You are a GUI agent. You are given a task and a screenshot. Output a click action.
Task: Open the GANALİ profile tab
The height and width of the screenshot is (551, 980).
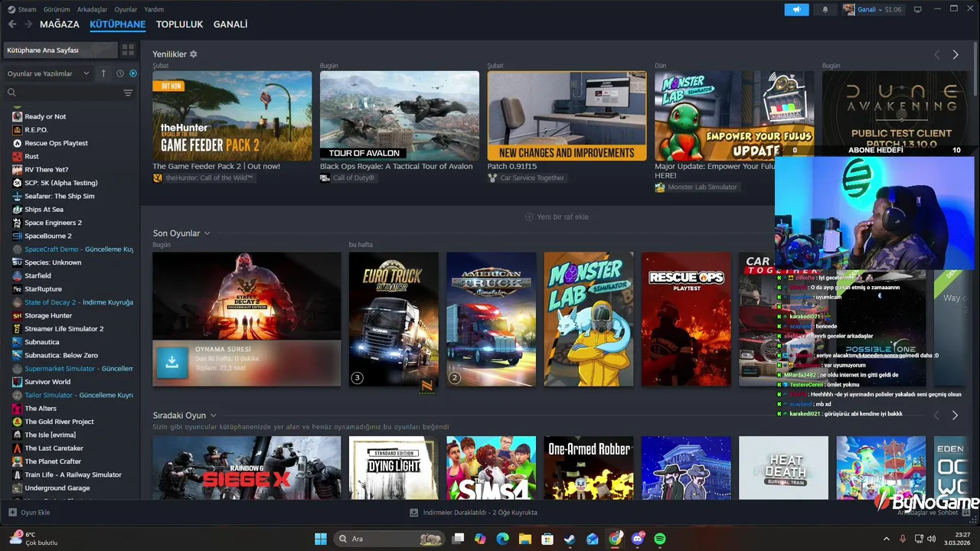click(x=230, y=24)
